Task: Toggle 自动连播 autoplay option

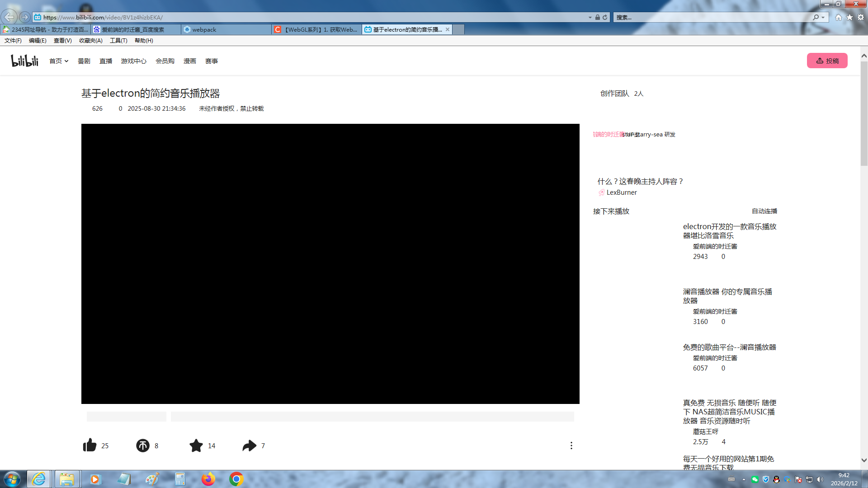Action: coord(764,211)
